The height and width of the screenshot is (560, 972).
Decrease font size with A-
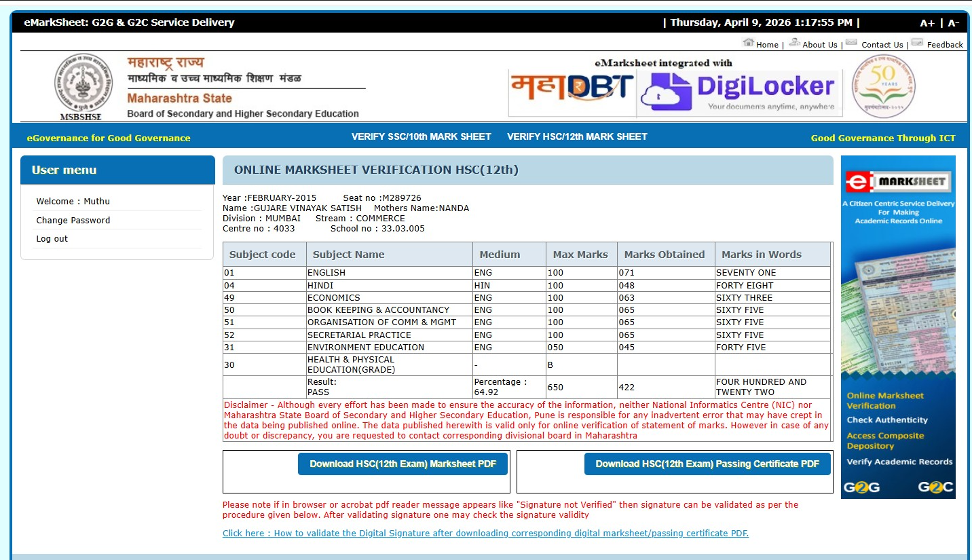coord(953,23)
